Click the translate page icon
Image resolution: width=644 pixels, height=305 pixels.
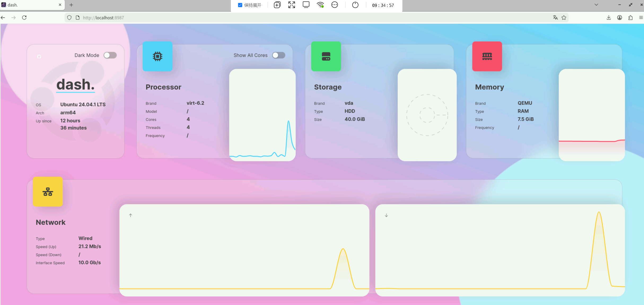[x=555, y=18]
